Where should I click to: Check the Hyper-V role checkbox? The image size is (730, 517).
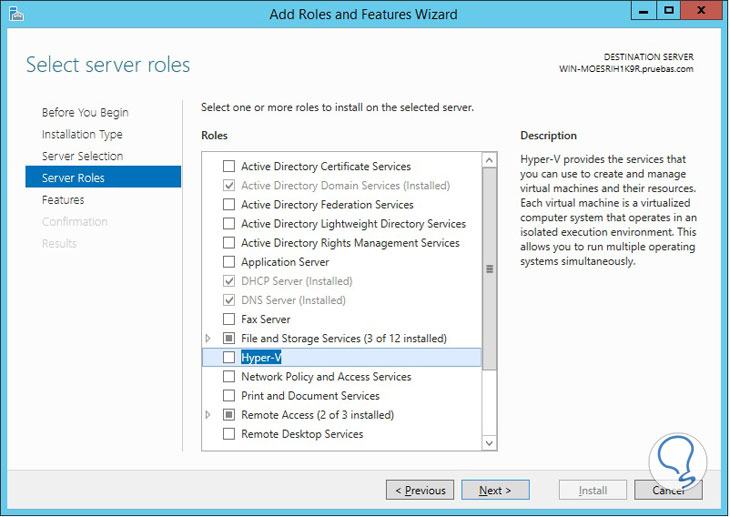229,358
